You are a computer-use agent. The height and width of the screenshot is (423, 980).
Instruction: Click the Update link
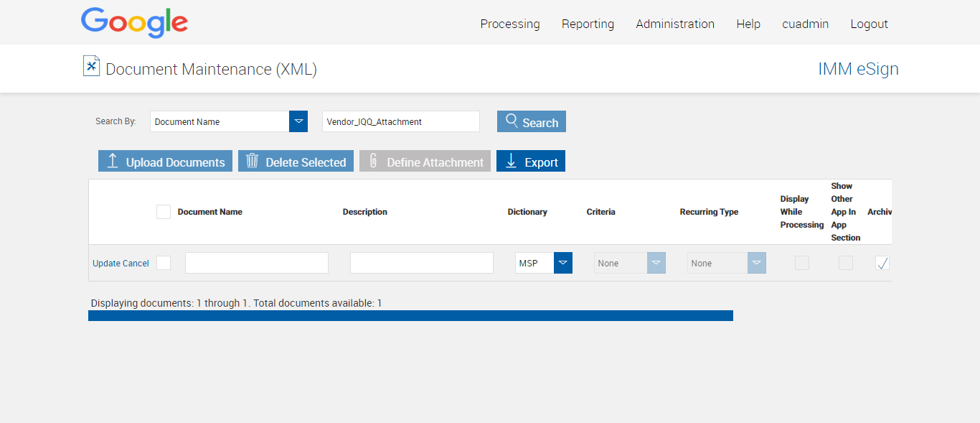coord(106,264)
